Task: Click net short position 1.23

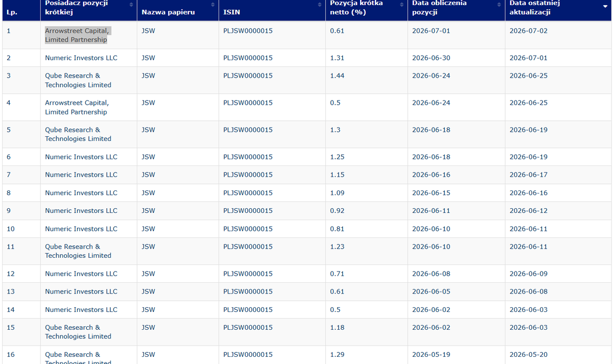Action: (337, 247)
